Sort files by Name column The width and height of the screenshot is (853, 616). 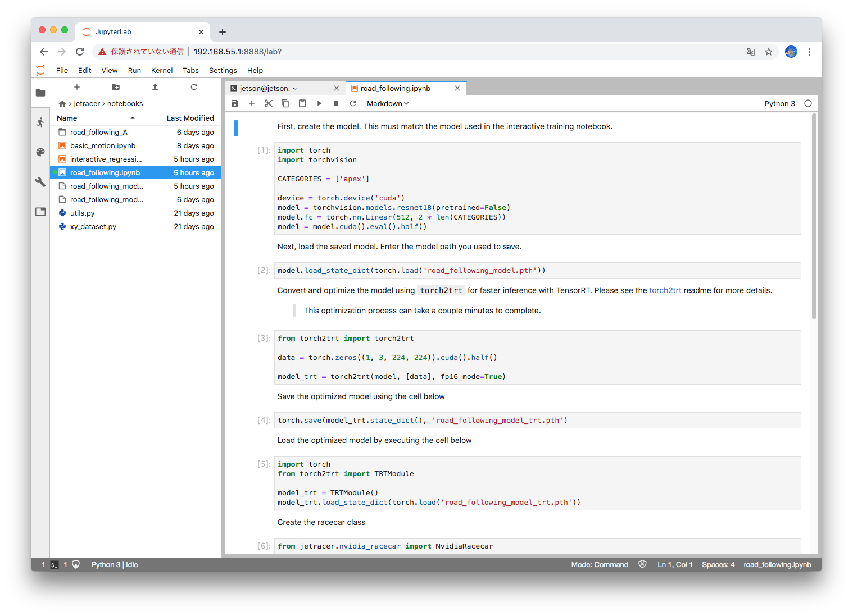[x=97, y=118]
